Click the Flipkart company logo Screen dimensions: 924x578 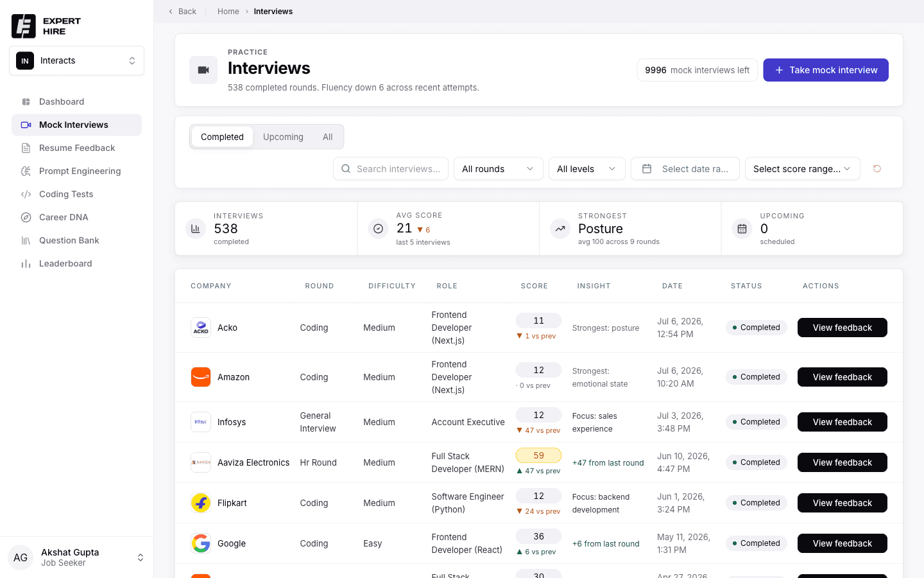point(201,503)
